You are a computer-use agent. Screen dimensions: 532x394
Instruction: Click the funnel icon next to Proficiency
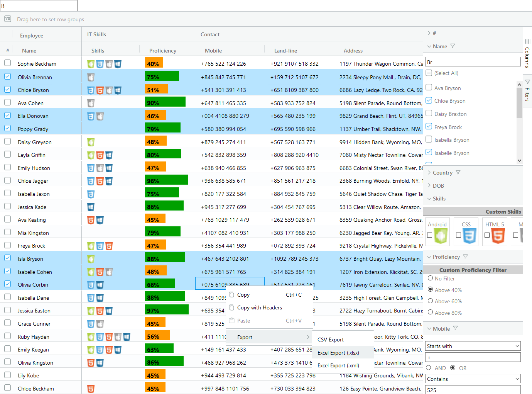(x=465, y=256)
